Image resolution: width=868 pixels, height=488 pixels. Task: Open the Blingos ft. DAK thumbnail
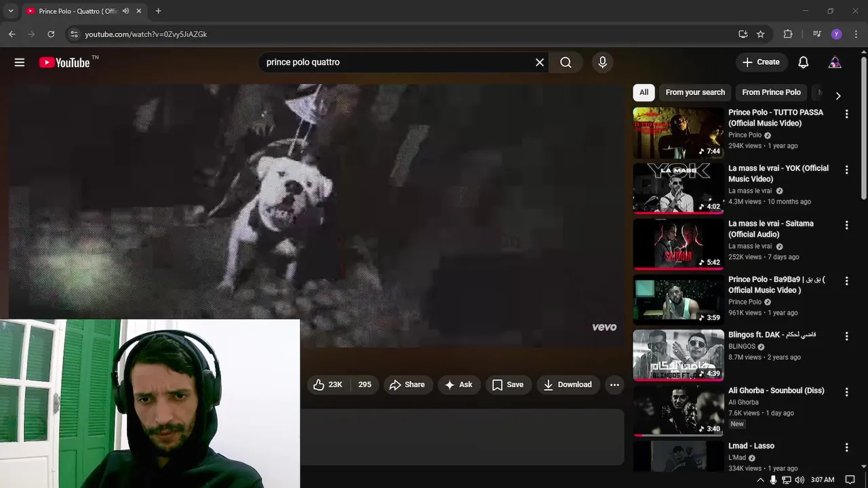(678, 355)
